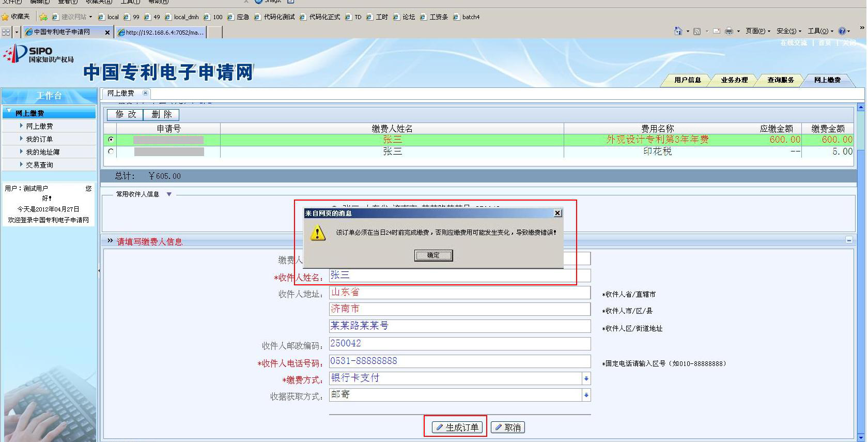Close the 来自网页的消息 dialog

click(557, 213)
